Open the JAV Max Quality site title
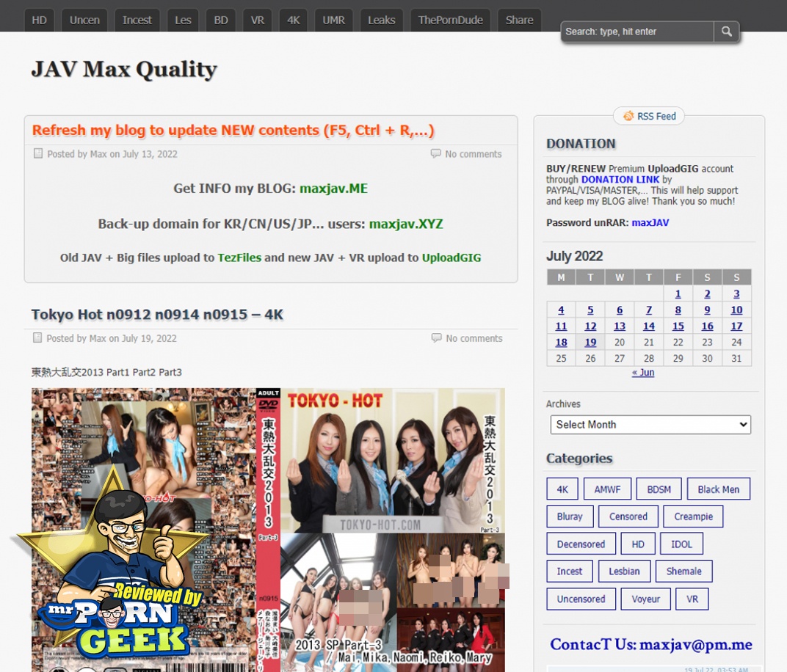The image size is (787, 672). point(124,70)
